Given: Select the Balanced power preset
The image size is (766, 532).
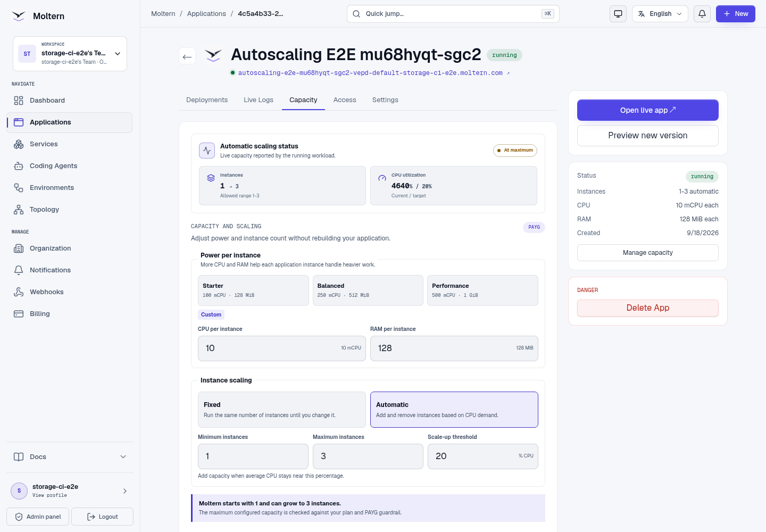Looking at the screenshot, I should tap(368, 290).
